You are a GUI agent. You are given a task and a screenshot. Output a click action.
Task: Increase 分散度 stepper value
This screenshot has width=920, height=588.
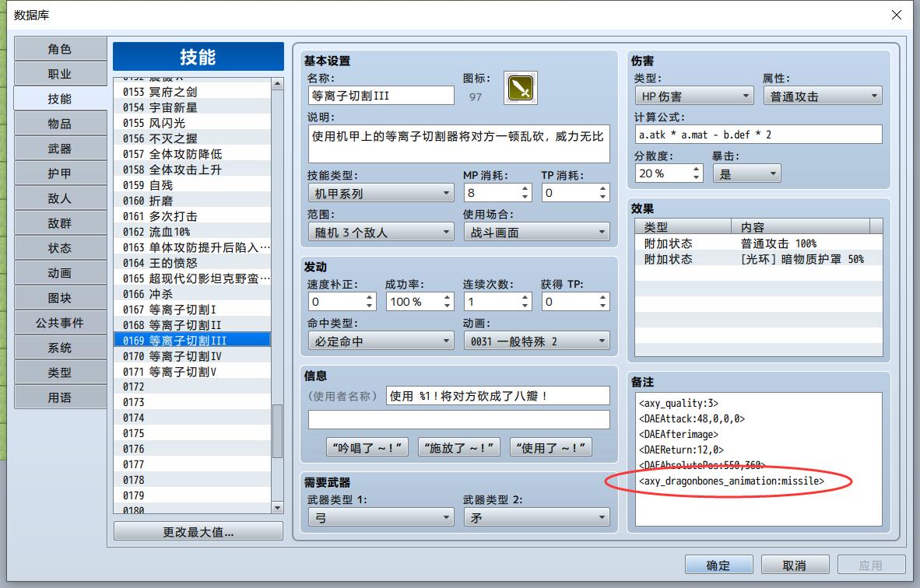(696, 170)
